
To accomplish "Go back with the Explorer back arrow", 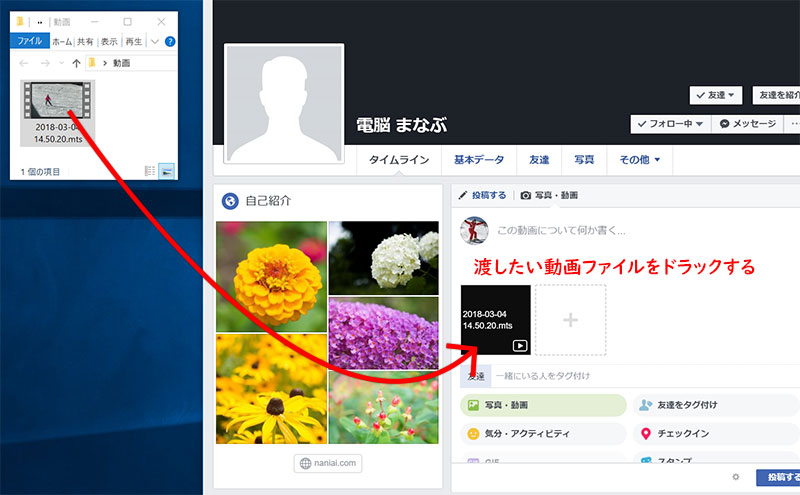I will pyautogui.click(x=23, y=63).
